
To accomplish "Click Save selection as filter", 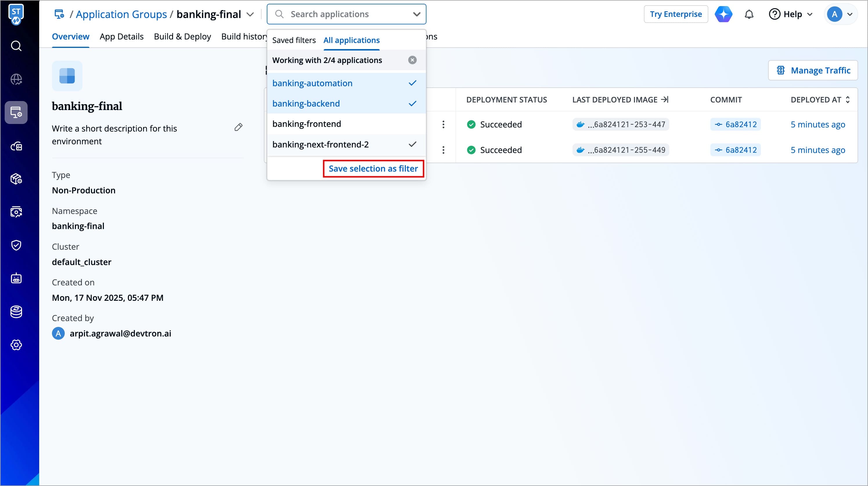I will 373,168.
